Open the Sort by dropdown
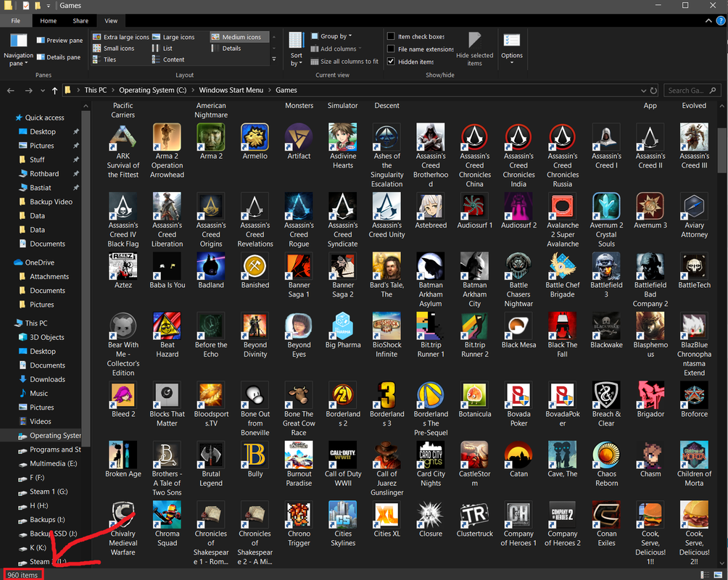728x580 pixels. tap(297, 50)
